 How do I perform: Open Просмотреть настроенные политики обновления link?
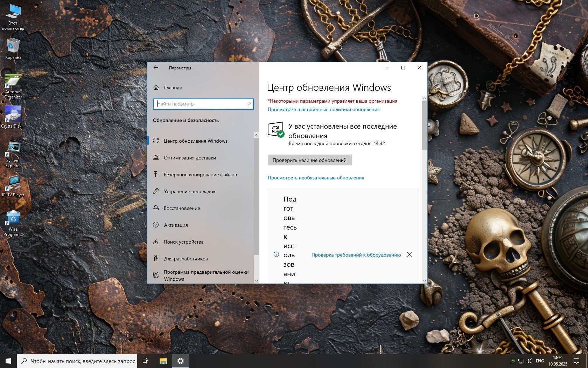click(x=323, y=109)
